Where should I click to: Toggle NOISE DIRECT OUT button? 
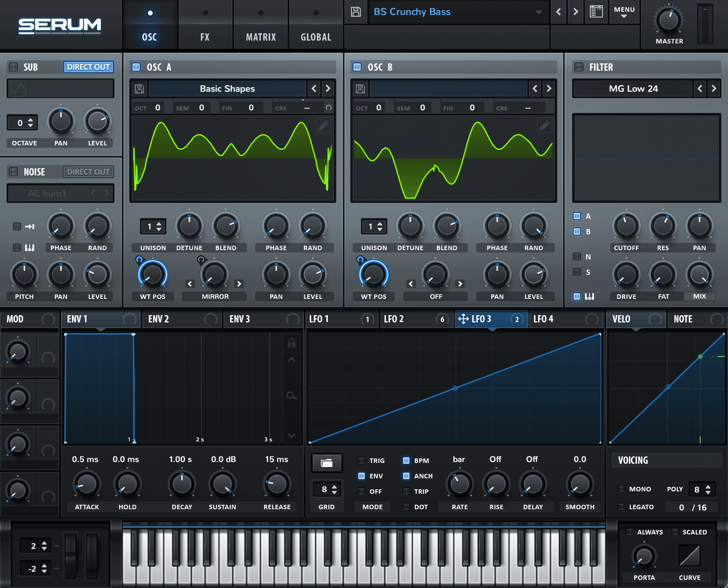[x=88, y=172]
